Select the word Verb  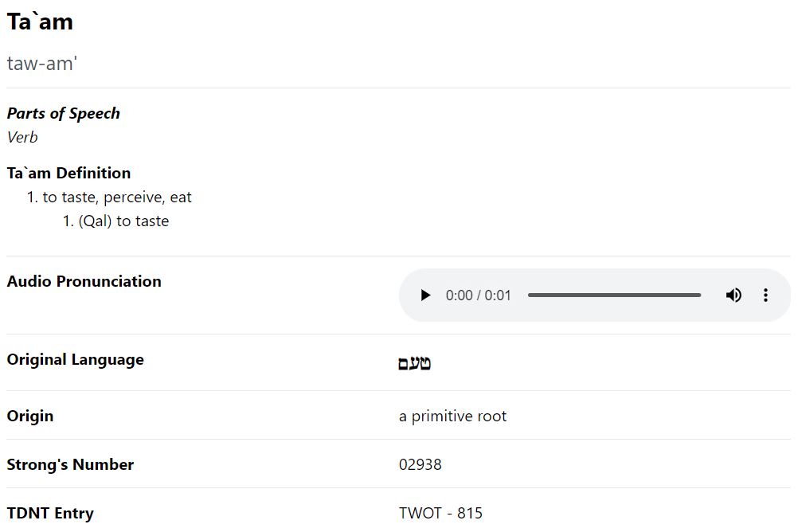pos(22,137)
